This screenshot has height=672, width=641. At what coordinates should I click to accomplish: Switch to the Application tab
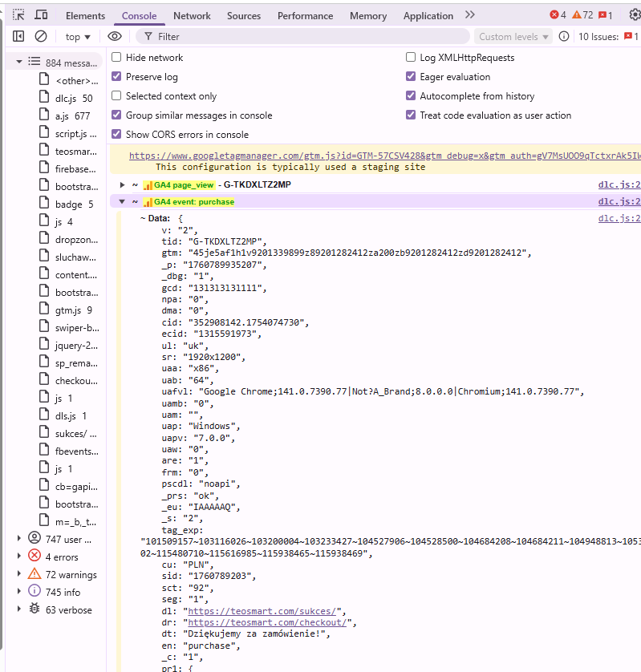(x=428, y=16)
